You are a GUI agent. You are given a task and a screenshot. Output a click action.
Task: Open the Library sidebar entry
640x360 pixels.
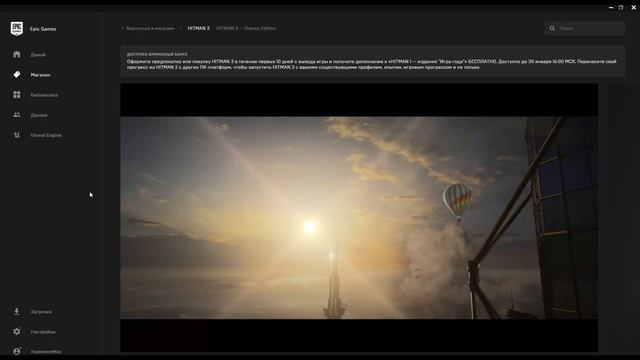pyautogui.click(x=44, y=95)
